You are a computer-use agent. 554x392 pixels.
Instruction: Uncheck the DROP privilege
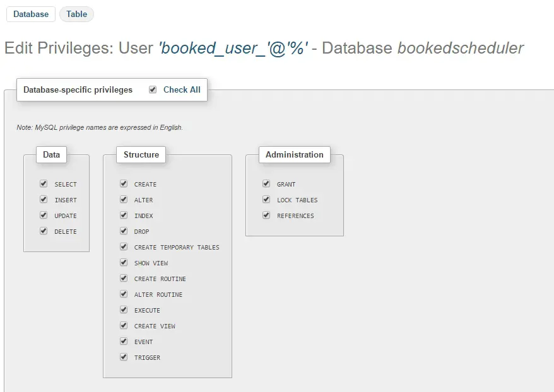click(x=124, y=231)
